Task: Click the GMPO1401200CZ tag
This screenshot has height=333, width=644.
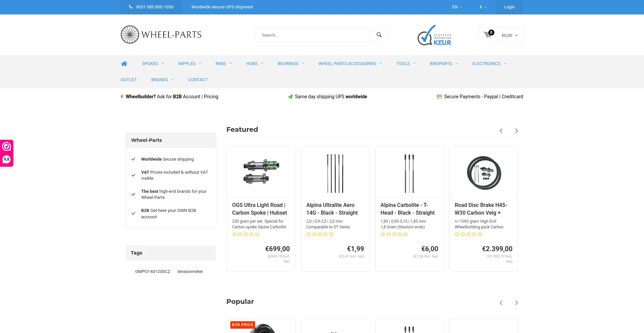Action: [153, 272]
